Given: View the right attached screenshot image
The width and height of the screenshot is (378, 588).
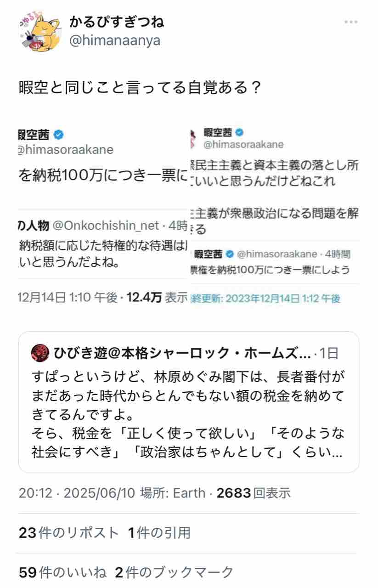Looking at the screenshot, I should (275, 215).
